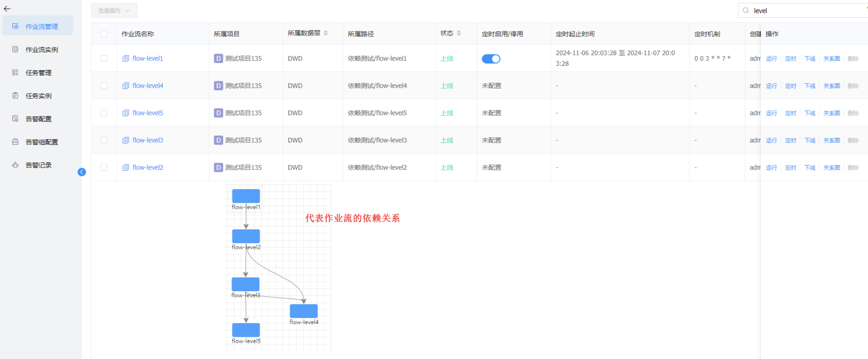Viewport: 868px width, 359px height.
Task: Tick the select-all checkbox in table header
Action: [x=104, y=34]
